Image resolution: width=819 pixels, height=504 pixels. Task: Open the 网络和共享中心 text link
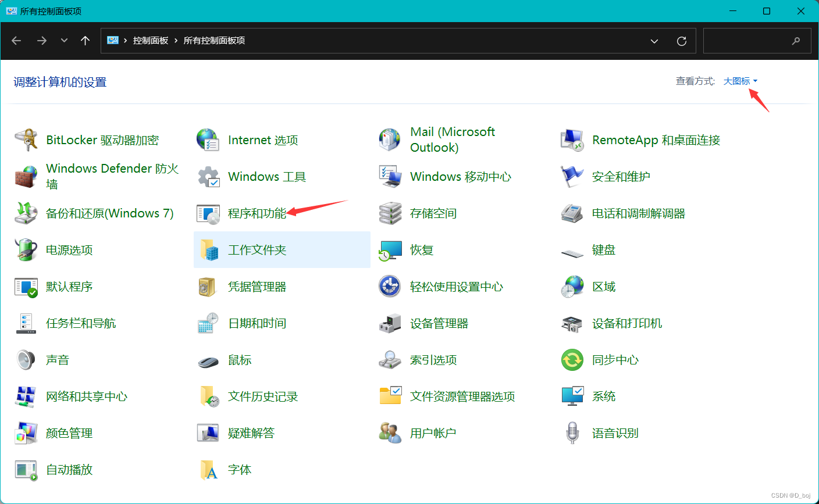click(87, 396)
